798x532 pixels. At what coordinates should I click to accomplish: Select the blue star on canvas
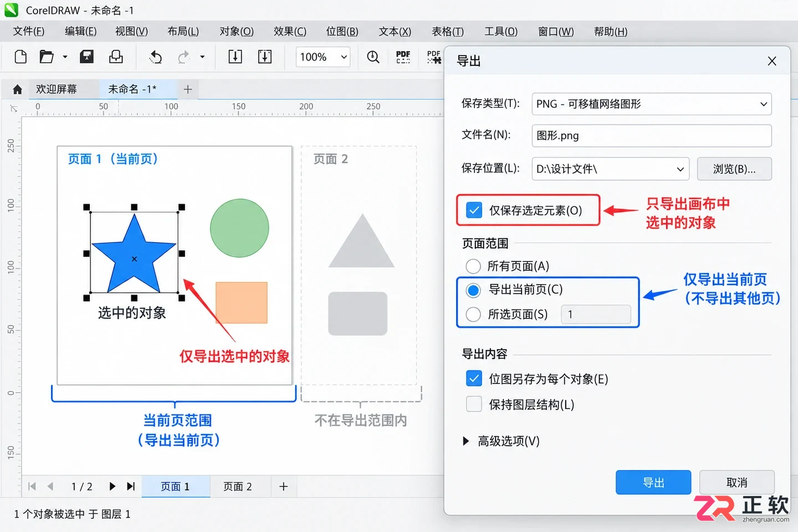pyautogui.click(x=134, y=254)
